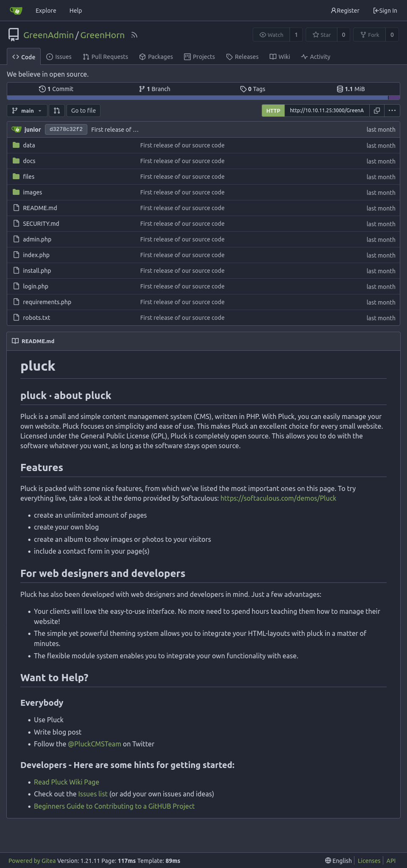
Task: Switch to the Pull Requests tab
Action: (x=106, y=57)
